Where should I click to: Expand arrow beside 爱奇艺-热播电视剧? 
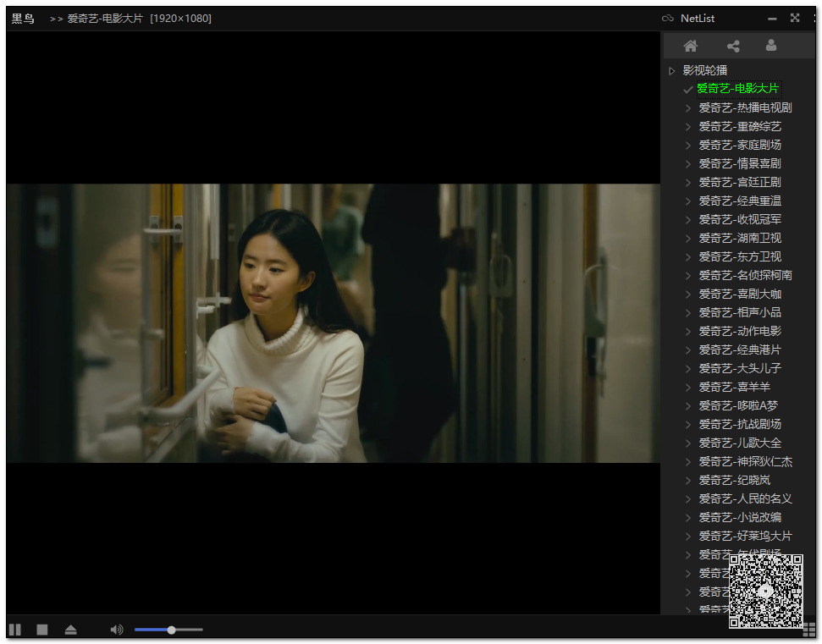(687, 108)
